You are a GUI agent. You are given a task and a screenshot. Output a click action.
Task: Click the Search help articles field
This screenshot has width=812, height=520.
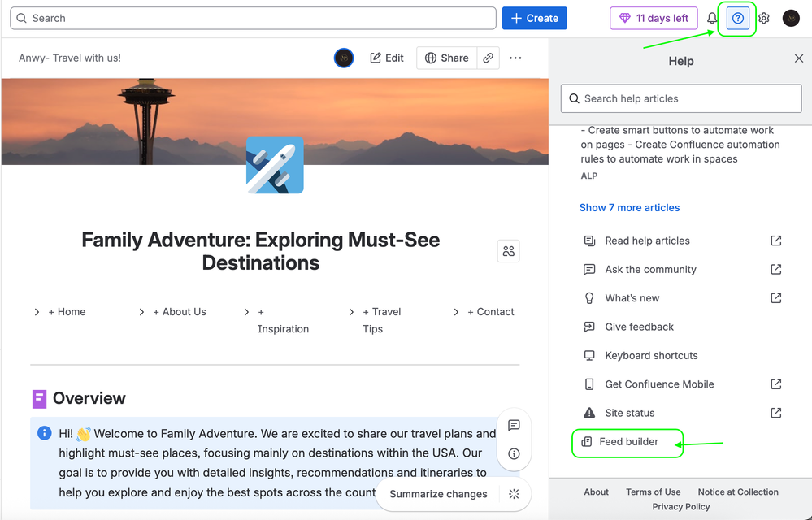[681, 98]
